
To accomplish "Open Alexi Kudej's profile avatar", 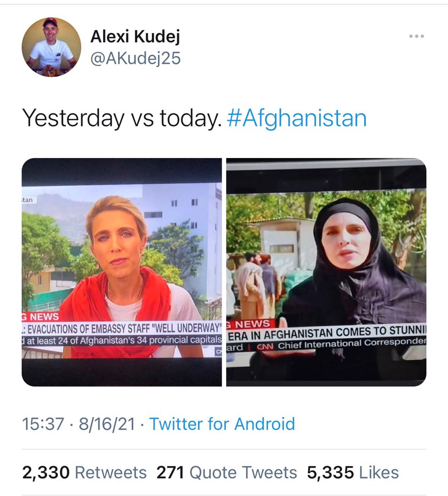I will coord(51,47).
